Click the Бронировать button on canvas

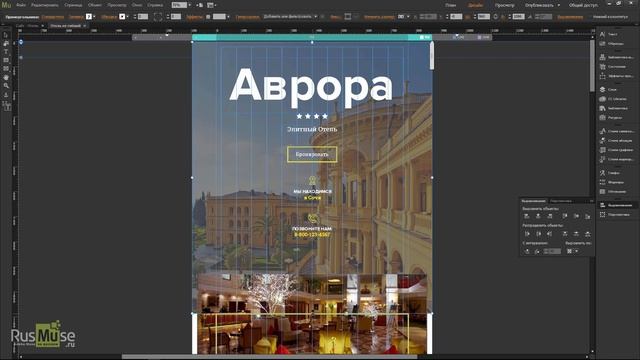[x=312, y=154]
